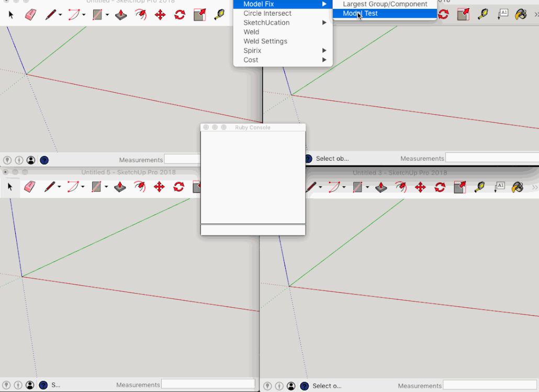This screenshot has width=539, height=392.
Task: Activate the Move tool
Action: (160, 15)
